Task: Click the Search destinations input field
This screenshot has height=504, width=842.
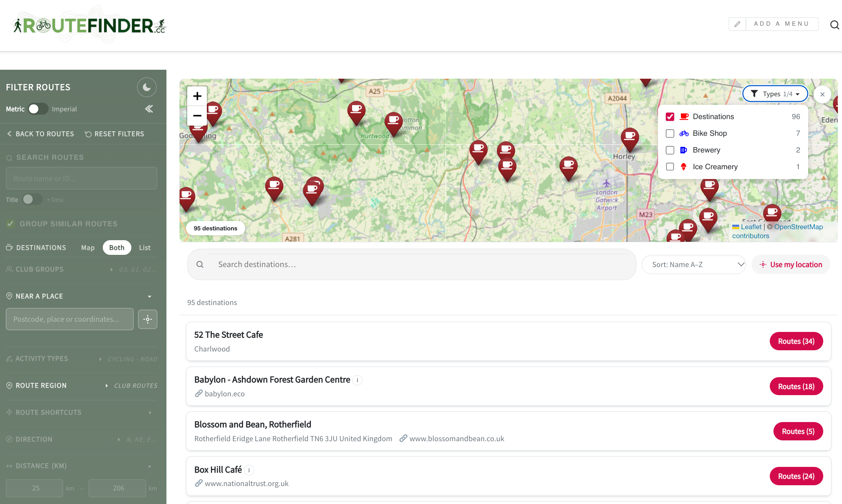Action: [412, 265]
